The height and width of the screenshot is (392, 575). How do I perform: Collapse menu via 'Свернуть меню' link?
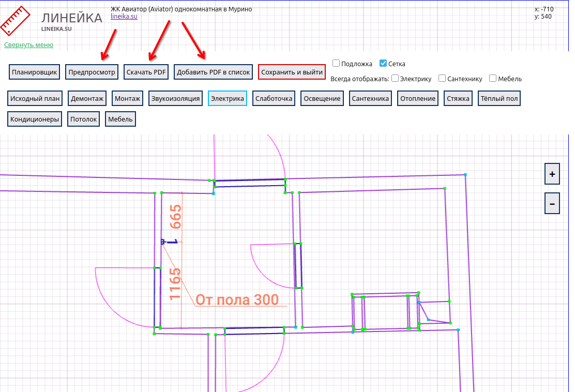28,44
